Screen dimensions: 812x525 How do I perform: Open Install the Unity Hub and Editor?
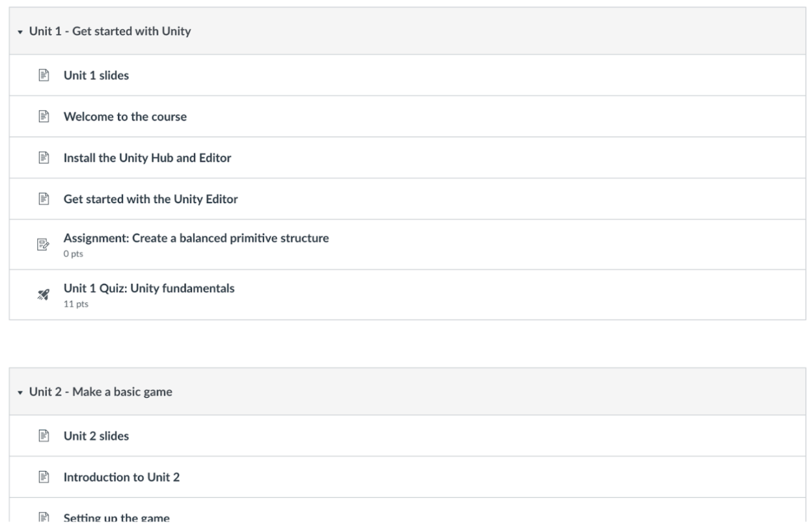click(147, 157)
